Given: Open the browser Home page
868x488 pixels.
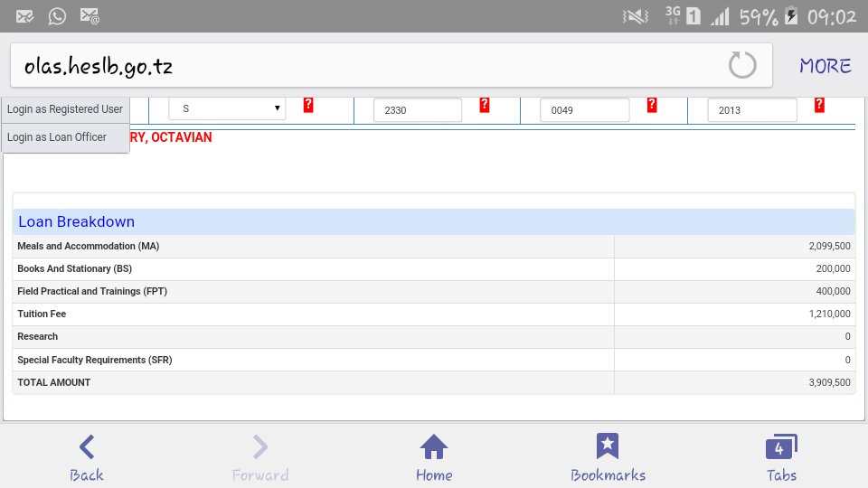Looking at the screenshot, I should coord(434,459).
